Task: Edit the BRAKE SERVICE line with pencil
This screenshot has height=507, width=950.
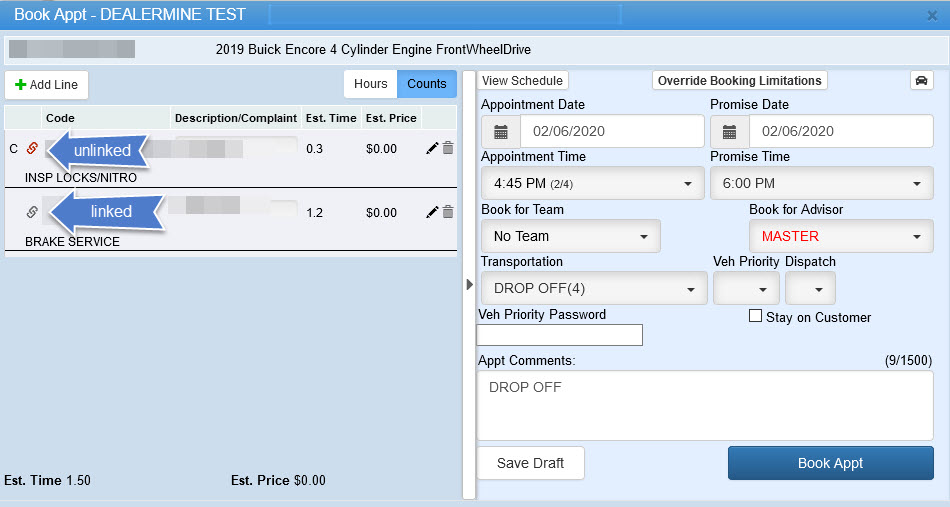Action: pyautogui.click(x=432, y=212)
